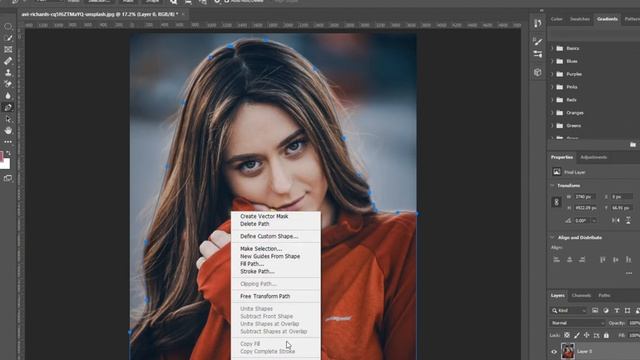This screenshot has height=360, width=640.
Task: Expand the Greens gradient folder
Action: point(552,125)
